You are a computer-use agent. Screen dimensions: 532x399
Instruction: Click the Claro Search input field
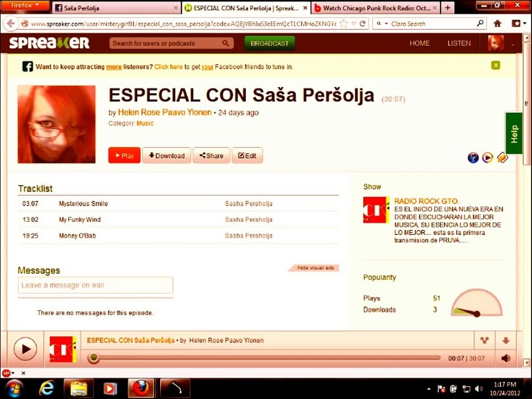tap(432, 24)
